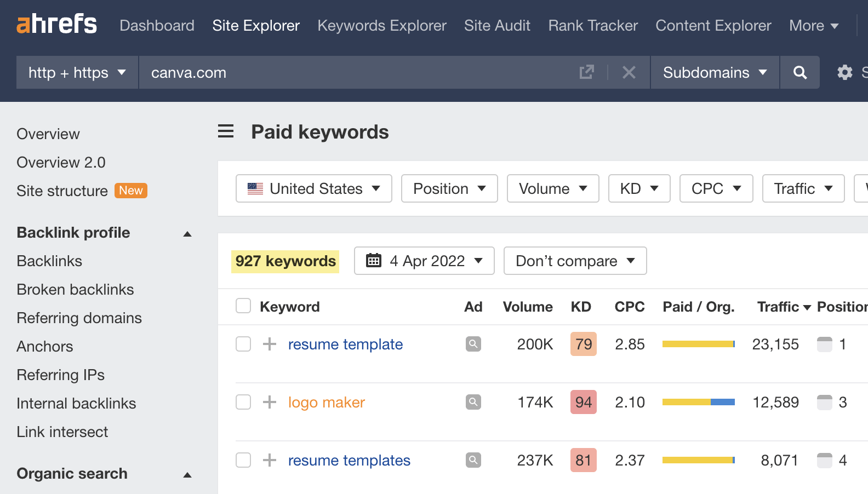
Task: Expand resume template row plus icon
Action: click(x=270, y=344)
